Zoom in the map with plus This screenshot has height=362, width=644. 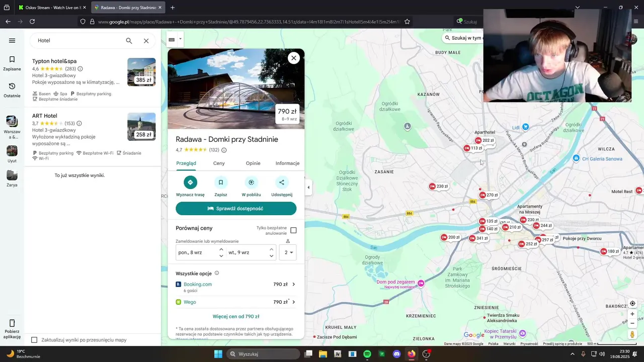632,314
